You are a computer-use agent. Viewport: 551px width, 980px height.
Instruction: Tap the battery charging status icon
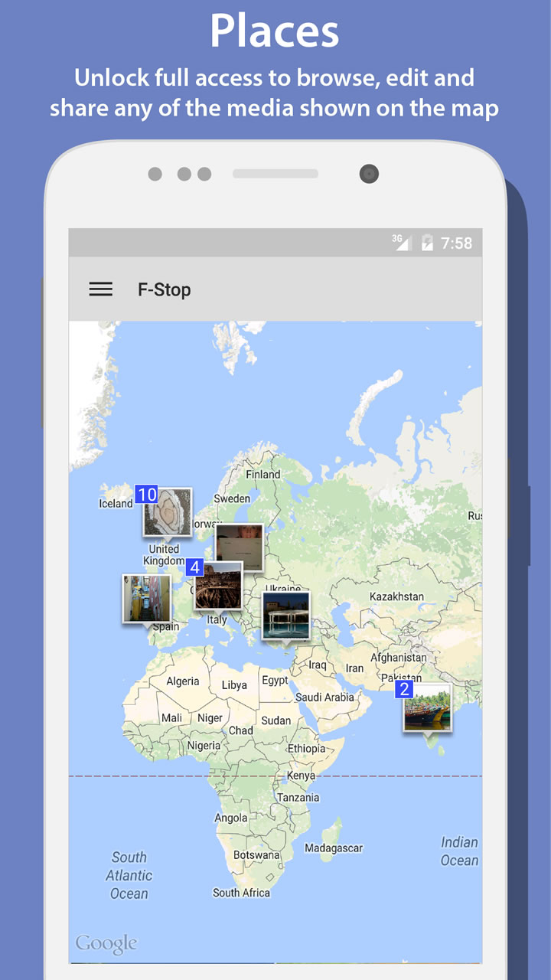pyautogui.click(x=427, y=243)
